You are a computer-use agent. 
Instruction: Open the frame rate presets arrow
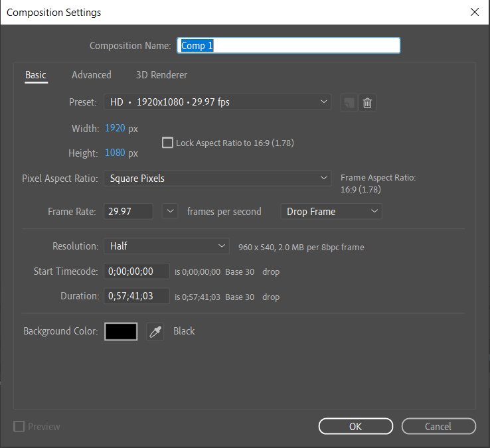coord(170,212)
